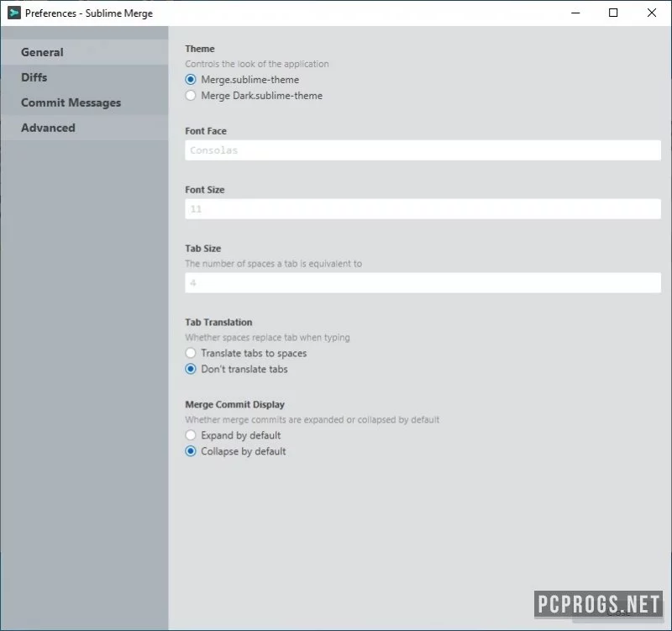Click the Font Face heading
672x631 pixels.
click(206, 131)
